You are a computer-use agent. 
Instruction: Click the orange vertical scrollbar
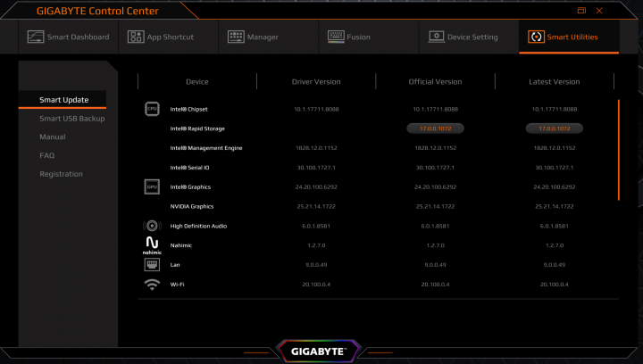pos(618,150)
